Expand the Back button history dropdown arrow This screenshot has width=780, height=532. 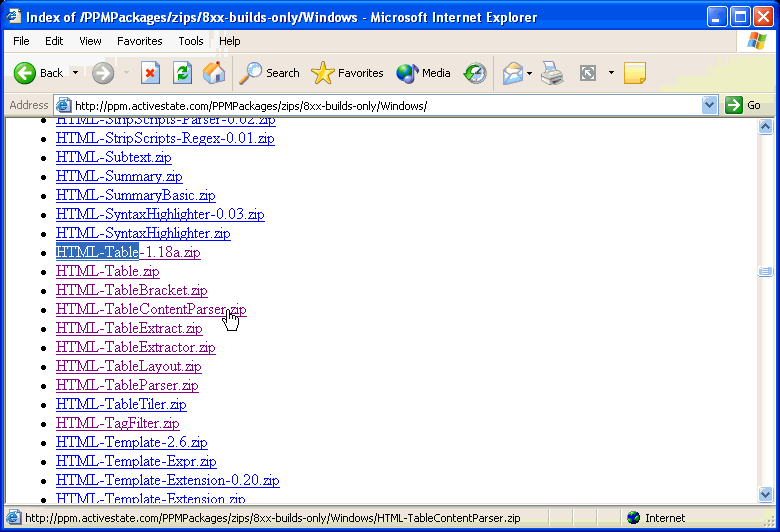click(x=75, y=73)
